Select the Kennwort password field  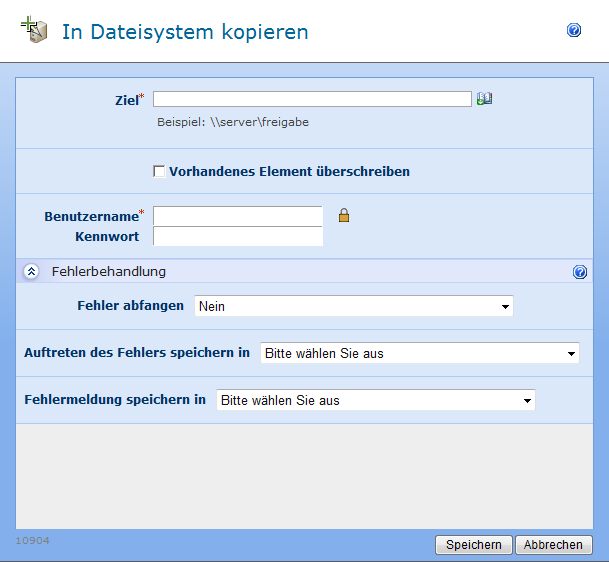pos(238,237)
